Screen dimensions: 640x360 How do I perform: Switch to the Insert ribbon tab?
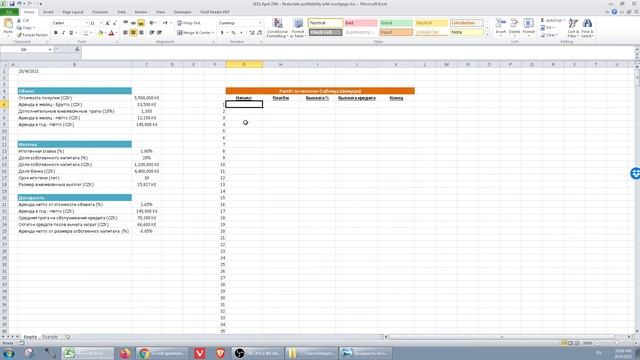48,12
